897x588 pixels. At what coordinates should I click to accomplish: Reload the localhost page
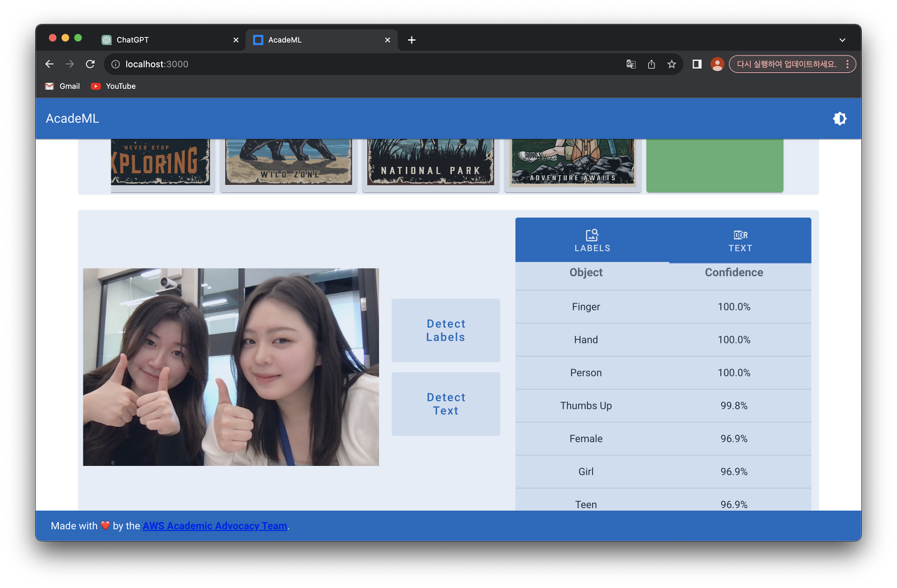click(90, 64)
